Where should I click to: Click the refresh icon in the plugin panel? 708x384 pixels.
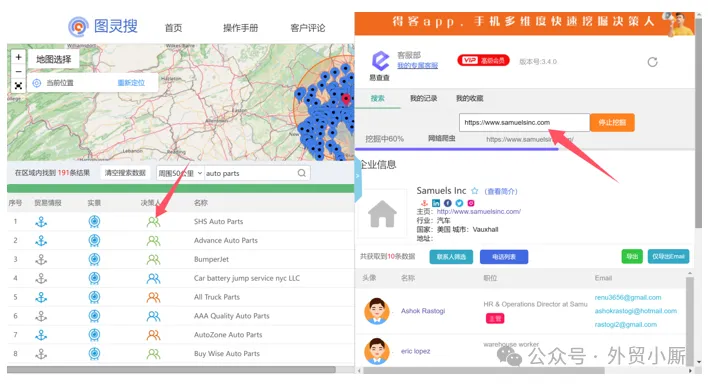(x=652, y=62)
